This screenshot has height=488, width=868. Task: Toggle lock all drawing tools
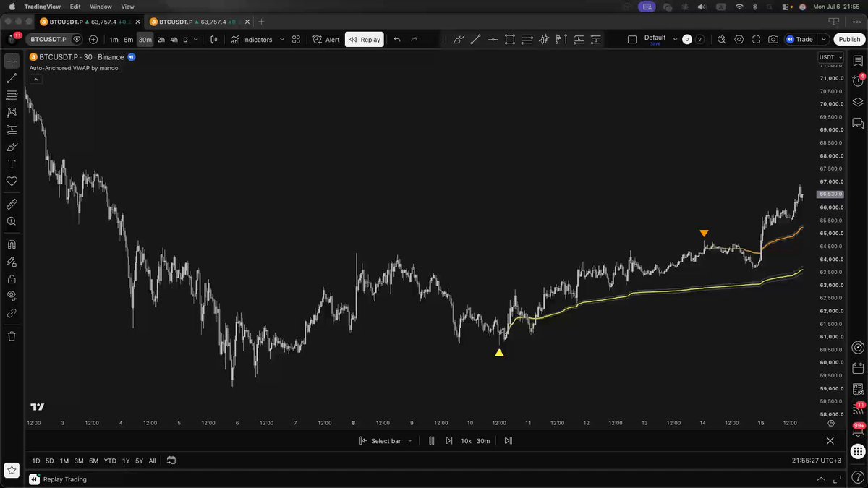pyautogui.click(x=12, y=278)
